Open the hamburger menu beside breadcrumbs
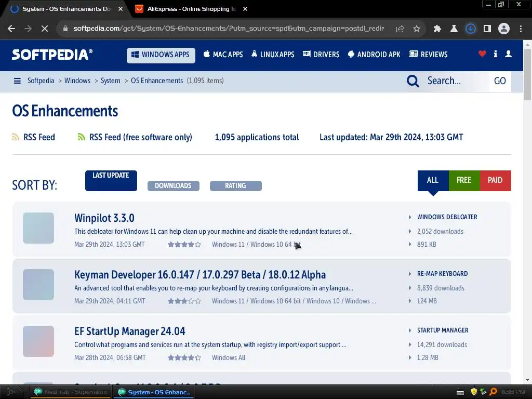 pos(17,81)
